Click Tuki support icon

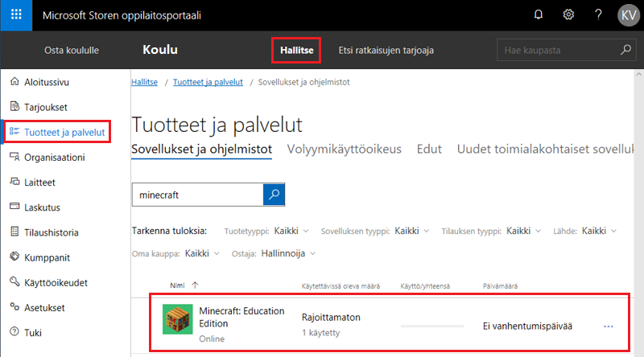(14, 331)
